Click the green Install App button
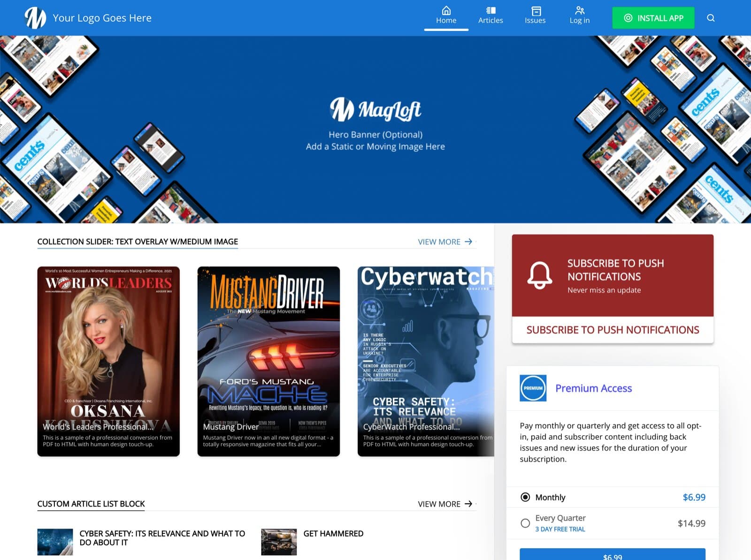Image resolution: width=751 pixels, height=560 pixels. (653, 18)
